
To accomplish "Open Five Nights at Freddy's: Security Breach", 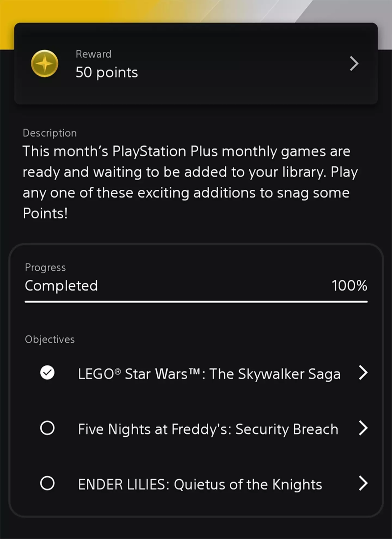I will tap(208, 429).
